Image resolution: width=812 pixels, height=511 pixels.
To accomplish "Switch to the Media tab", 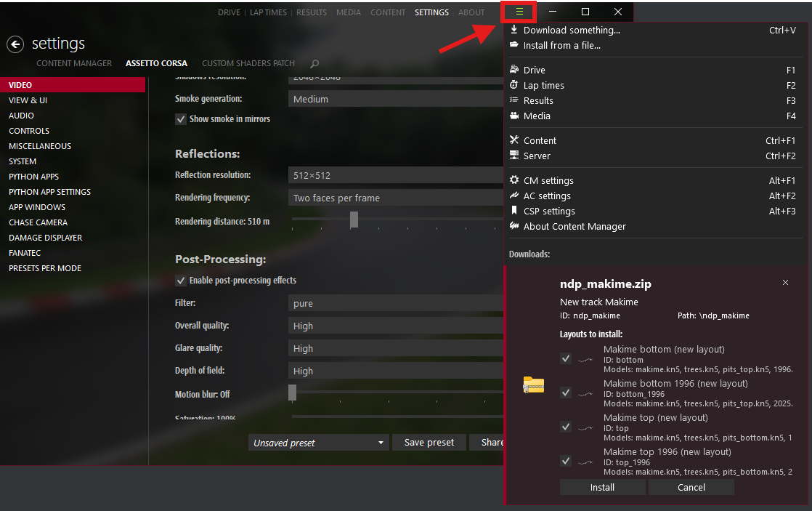I will [x=349, y=12].
